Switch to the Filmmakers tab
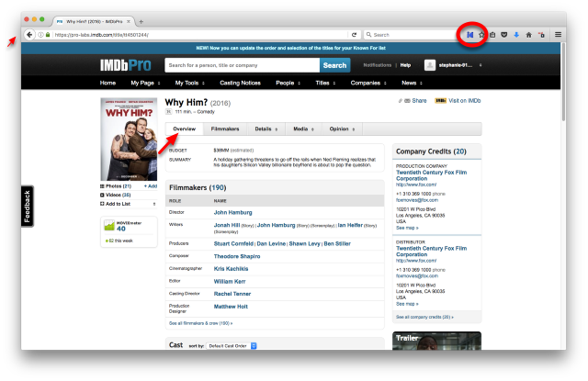Image resolution: width=588 pixels, height=381 pixels. (x=225, y=129)
